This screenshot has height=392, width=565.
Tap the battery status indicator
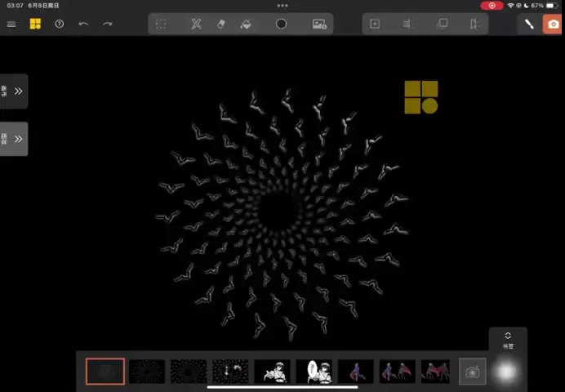(551, 6)
